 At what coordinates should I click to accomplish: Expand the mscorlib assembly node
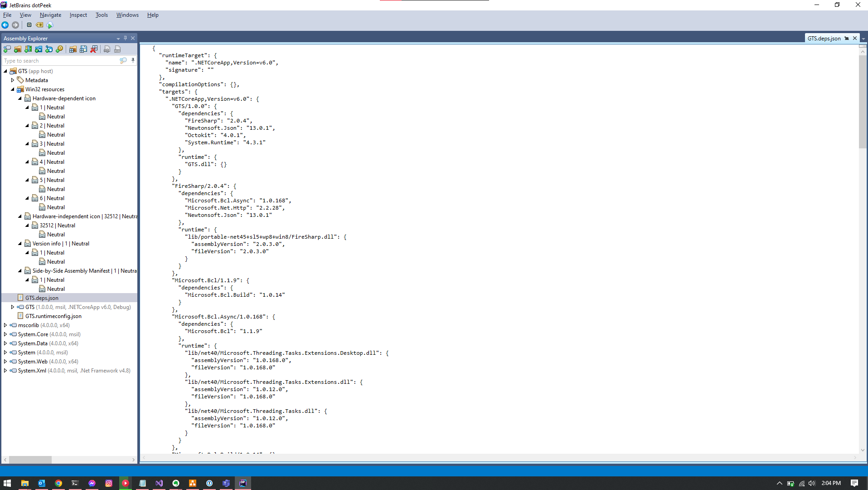[x=5, y=325]
